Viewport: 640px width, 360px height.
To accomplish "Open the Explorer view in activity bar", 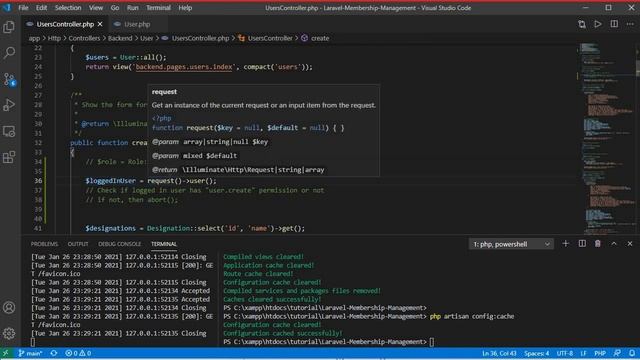I will (x=9, y=27).
